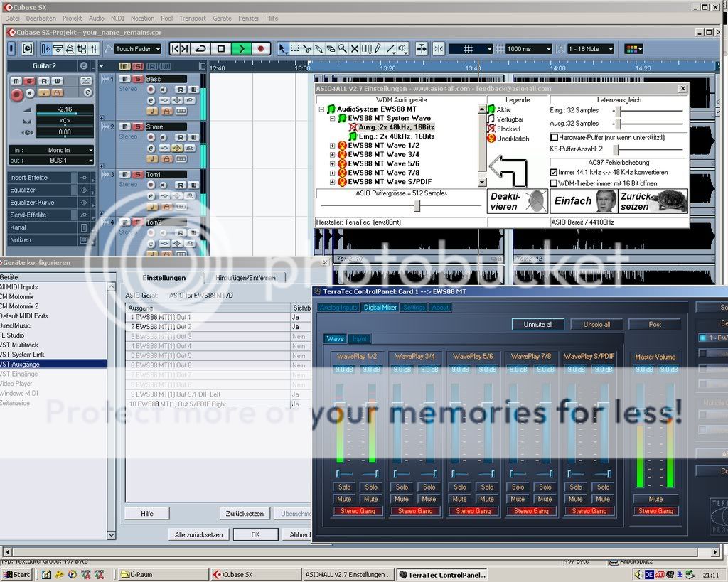Check WDM-Treiber immer mit 16 Bit öffnen
This screenshot has width=728, height=582.
(x=554, y=183)
